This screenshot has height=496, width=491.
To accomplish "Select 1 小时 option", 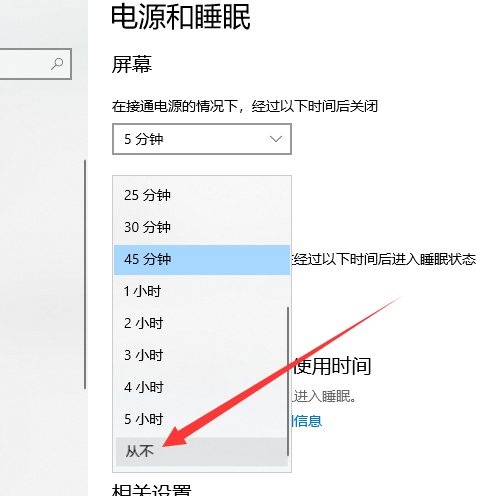I will [x=202, y=291].
